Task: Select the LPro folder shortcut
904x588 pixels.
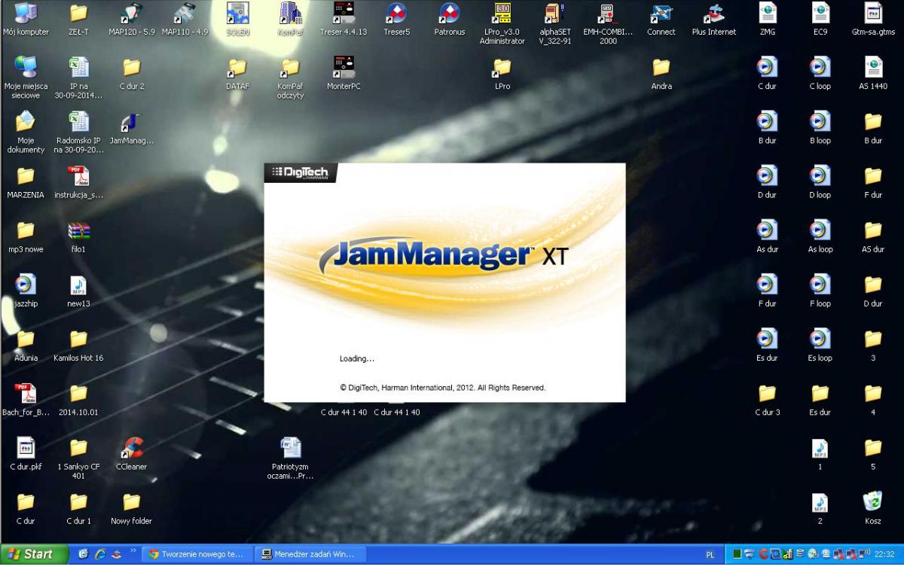Action: (x=502, y=74)
